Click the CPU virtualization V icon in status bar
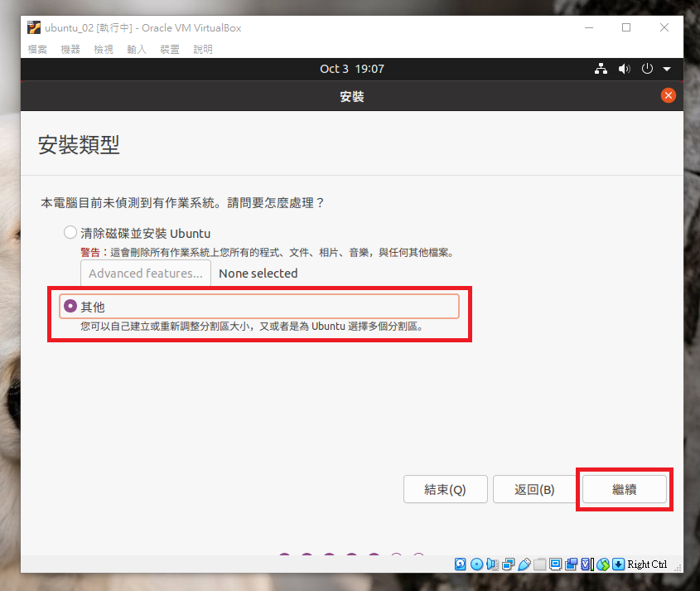The height and width of the screenshot is (591, 700). click(x=587, y=564)
